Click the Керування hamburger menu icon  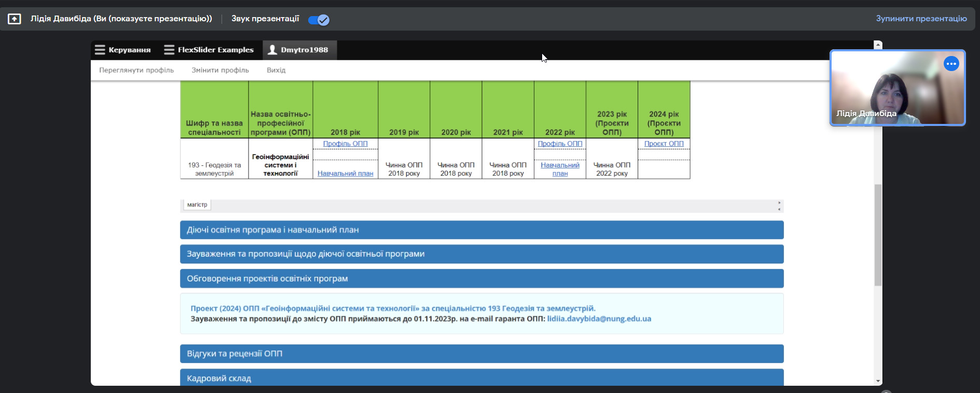click(100, 50)
